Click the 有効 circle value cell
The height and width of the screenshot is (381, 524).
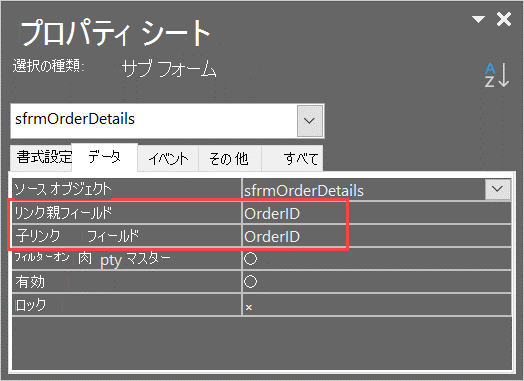point(377,282)
